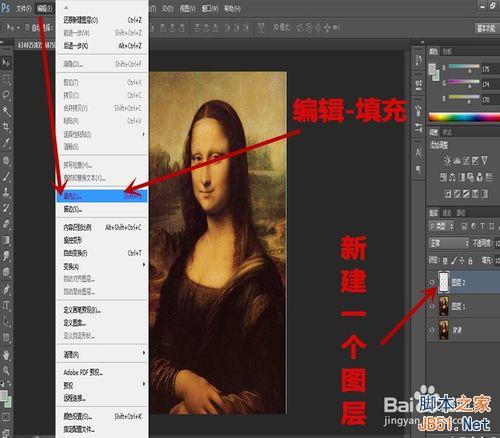Choose the Undo Ctrl+Z entry
500x438 pixels.
pyautogui.click(x=102, y=20)
